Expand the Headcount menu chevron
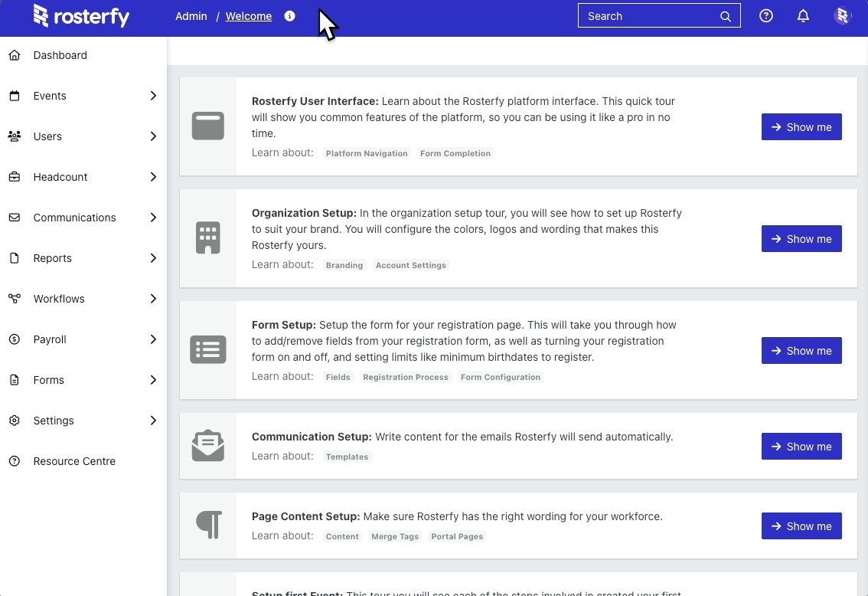The image size is (868, 596). tap(153, 177)
